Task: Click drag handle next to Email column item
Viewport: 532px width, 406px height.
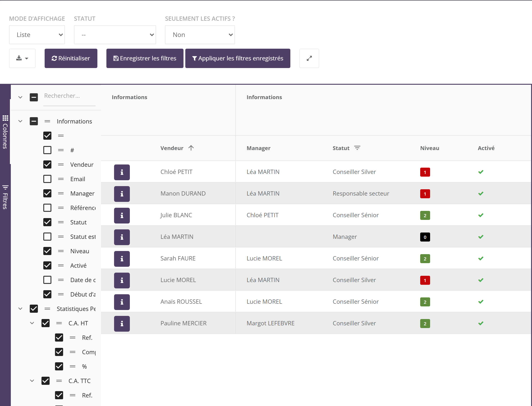Action: 61,179
